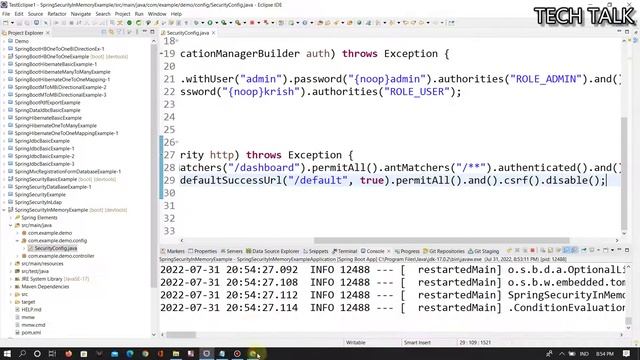This screenshot has height=360, width=640.
Task: Expand the Maven Dependencies node
Action: coord(11,287)
